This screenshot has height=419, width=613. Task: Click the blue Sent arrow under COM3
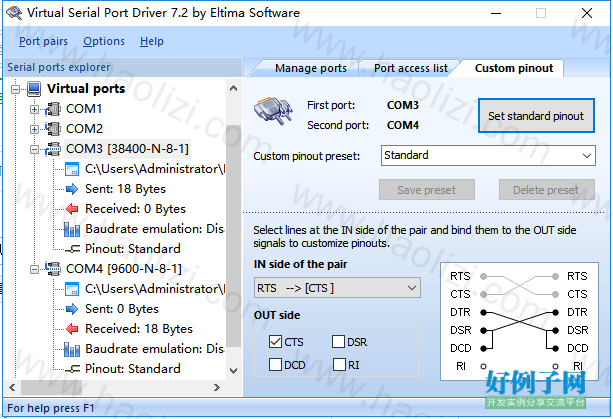(x=72, y=189)
